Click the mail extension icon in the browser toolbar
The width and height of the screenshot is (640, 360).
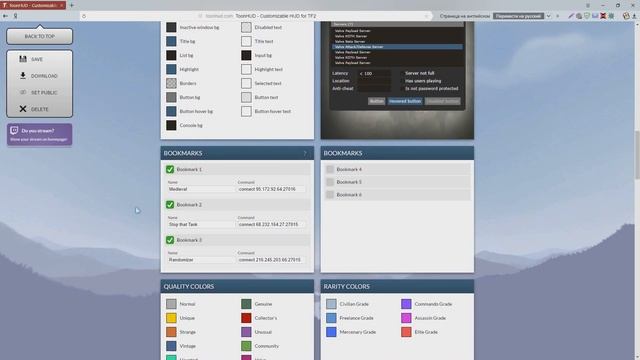tap(595, 16)
